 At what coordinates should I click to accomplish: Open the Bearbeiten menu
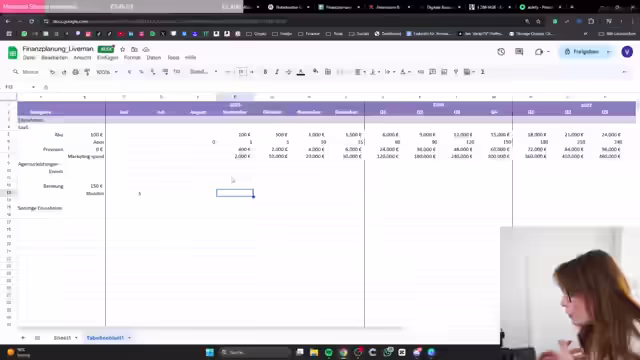click(54, 58)
